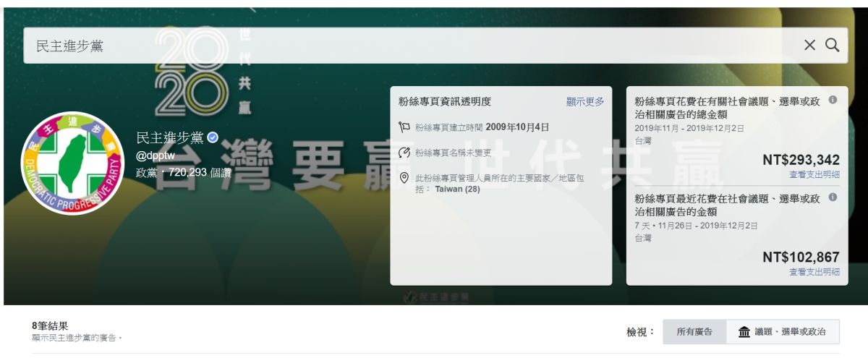This screenshot has height=358, width=868.
Task: Click the Taiwan (28) manager location text
Action: coord(457,189)
